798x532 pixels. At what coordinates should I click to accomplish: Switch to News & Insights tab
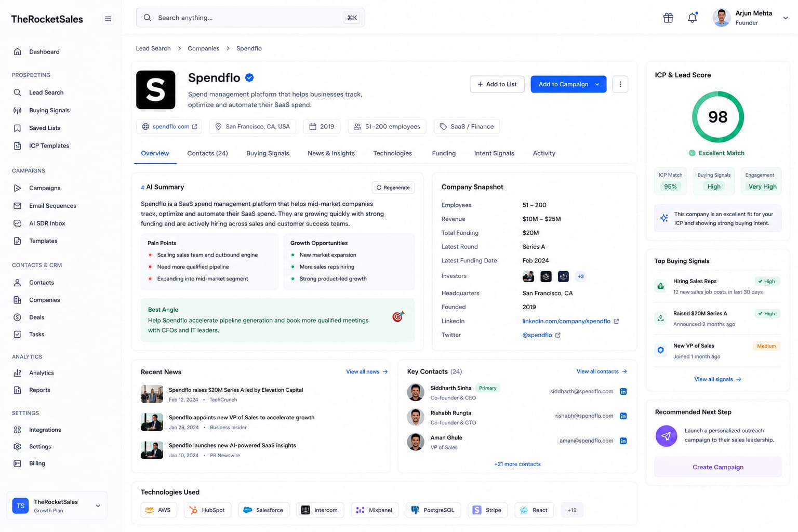click(331, 153)
